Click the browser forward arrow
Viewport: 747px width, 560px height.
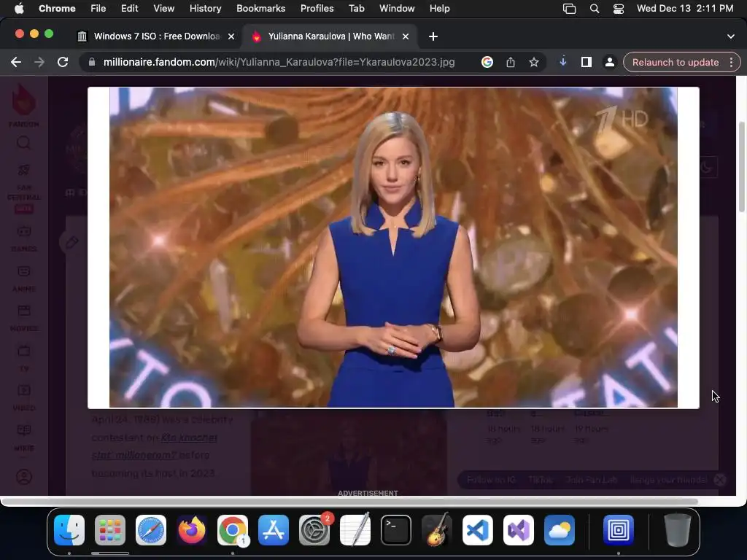click(39, 62)
